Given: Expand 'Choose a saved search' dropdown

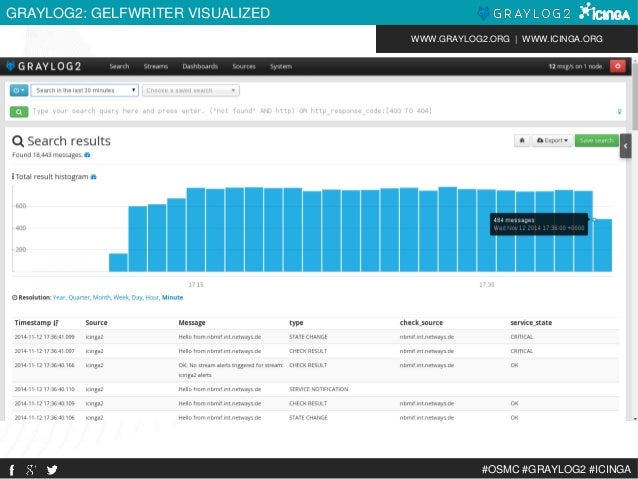Looking at the screenshot, I should (x=191, y=90).
